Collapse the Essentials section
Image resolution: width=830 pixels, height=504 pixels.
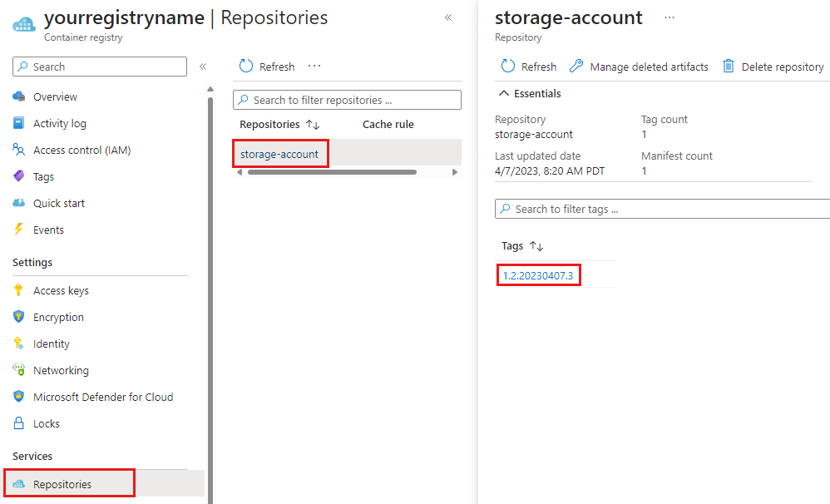point(530,94)
